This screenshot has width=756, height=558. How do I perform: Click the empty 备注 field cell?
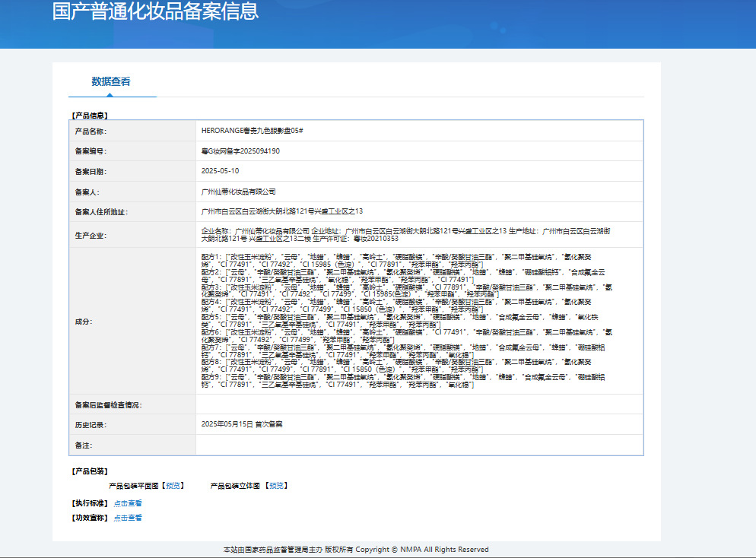420,445
